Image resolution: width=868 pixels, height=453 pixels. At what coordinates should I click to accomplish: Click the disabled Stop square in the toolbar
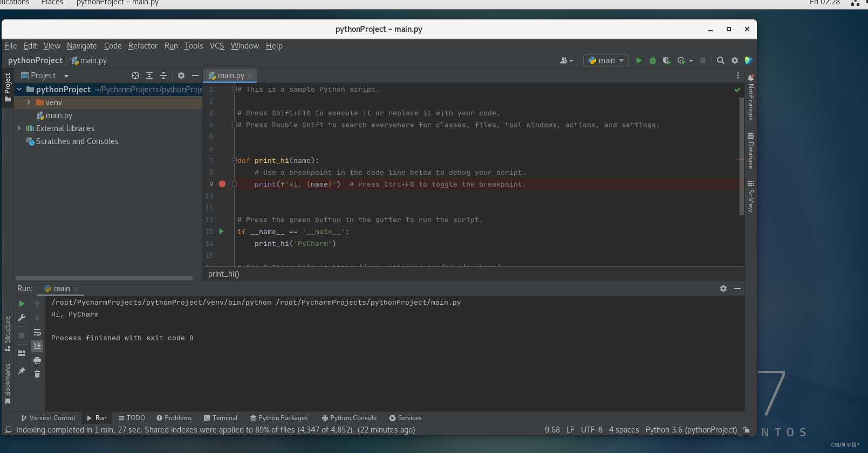(x=703, y=60)
